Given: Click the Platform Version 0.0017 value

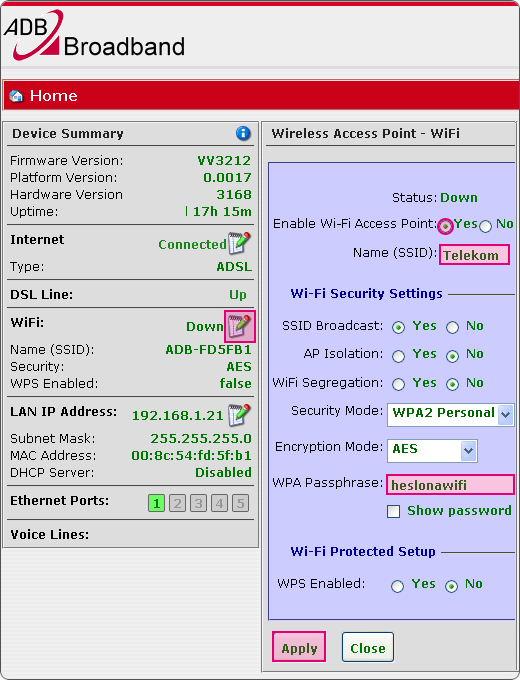Looking at the screenshot, I should [227, 178].
